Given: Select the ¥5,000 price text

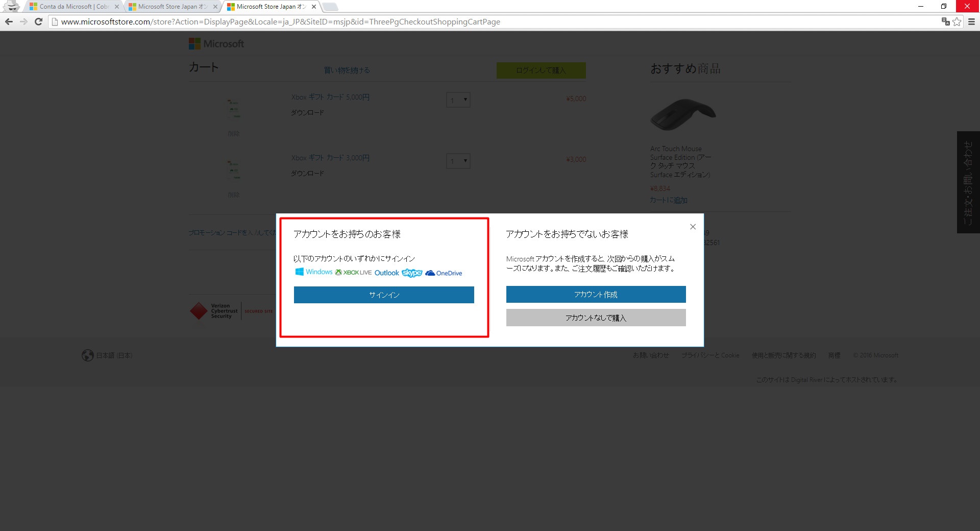Looking at the screenshot, I should (576, 99).
